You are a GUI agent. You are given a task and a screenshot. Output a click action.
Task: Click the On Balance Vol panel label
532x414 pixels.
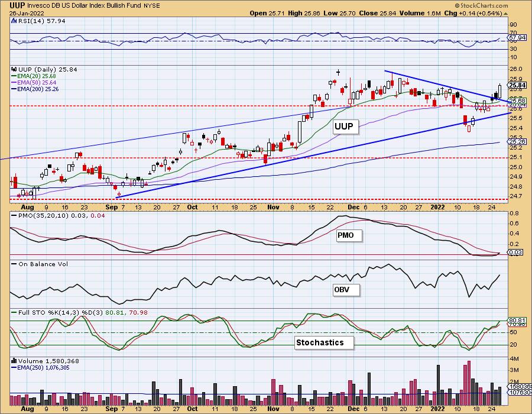43,264
